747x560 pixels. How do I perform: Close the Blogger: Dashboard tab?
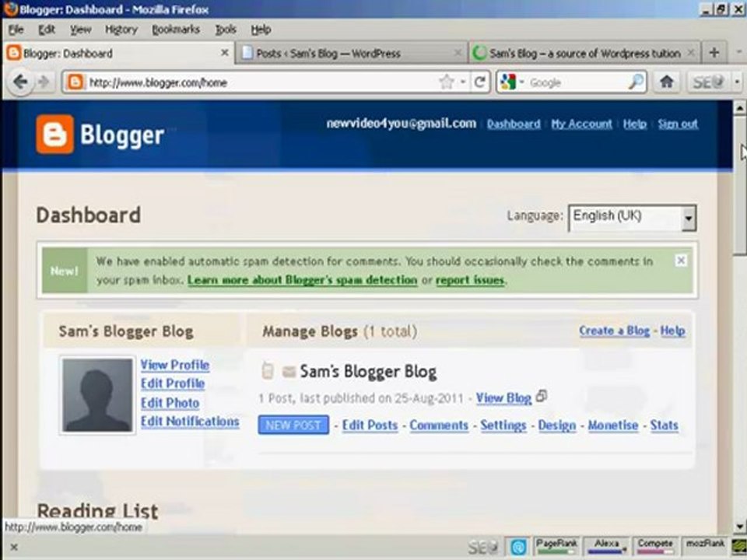point(224,53)
